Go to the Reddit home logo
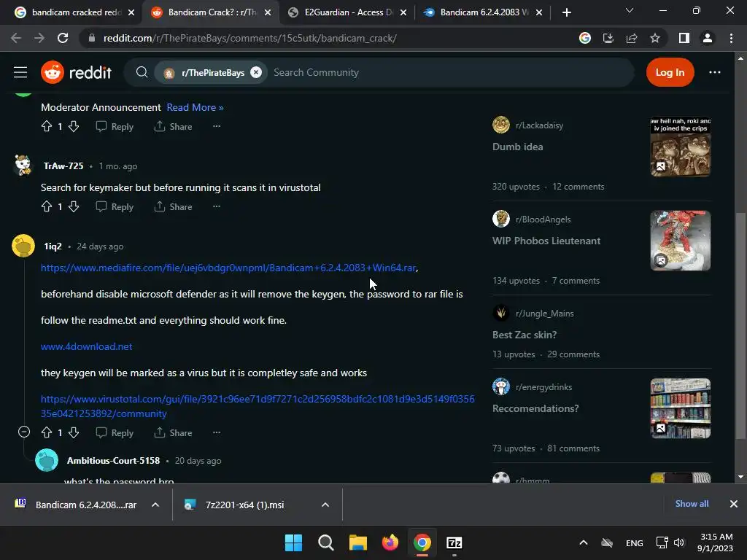This screenshot has width=747, height=560. [76, 72]
